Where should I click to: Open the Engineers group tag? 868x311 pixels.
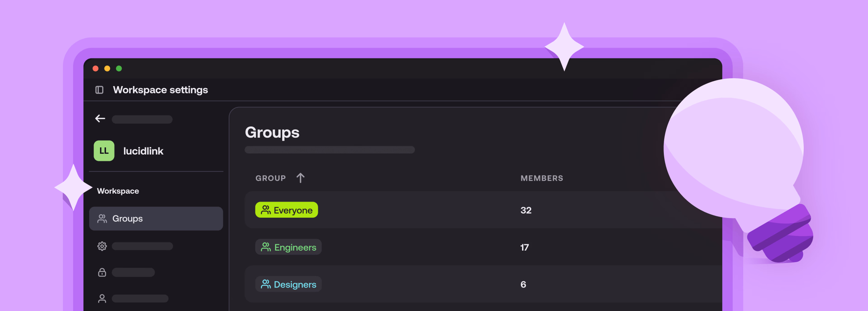tap(288, 247)
